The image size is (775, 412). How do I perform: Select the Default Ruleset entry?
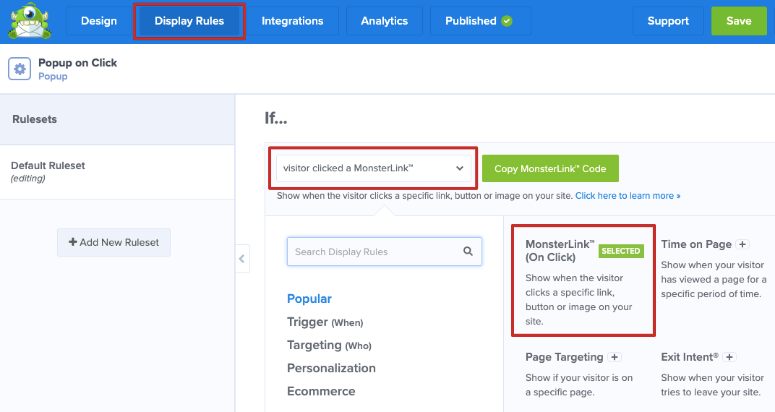click(117, 172)
